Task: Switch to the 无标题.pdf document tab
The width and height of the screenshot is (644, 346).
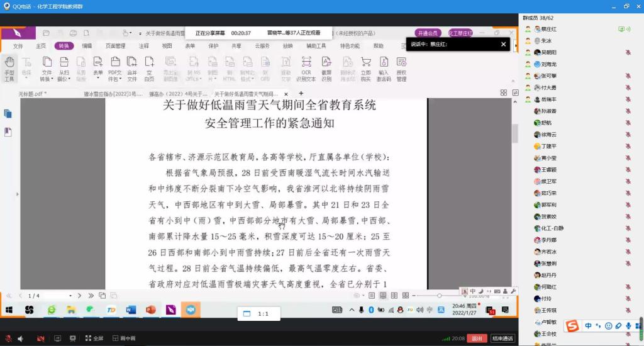Action: coord(33,93)
